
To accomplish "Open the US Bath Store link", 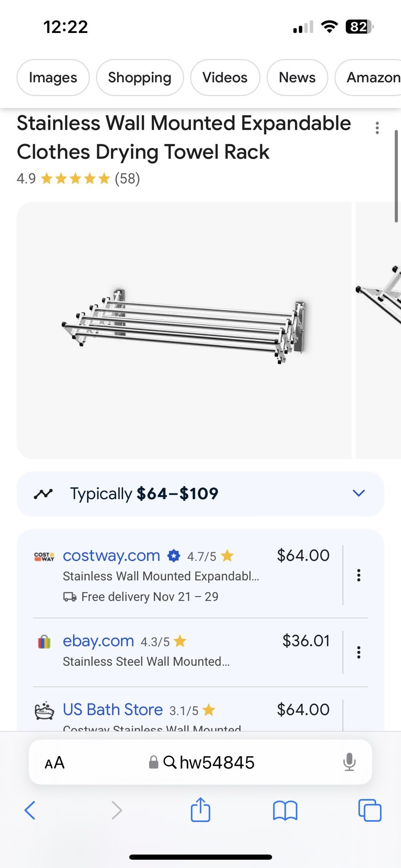I will coord(113,709).
